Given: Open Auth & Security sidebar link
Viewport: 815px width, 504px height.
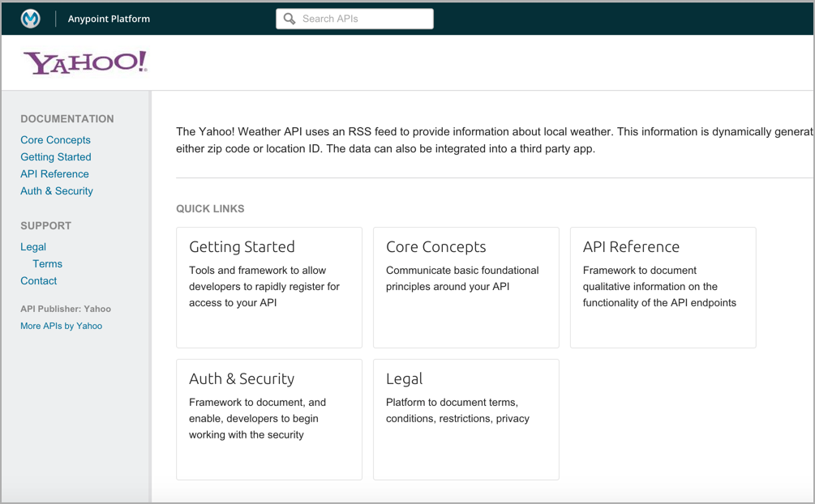Looking at the screenshot, I should (x=57, y=191).
